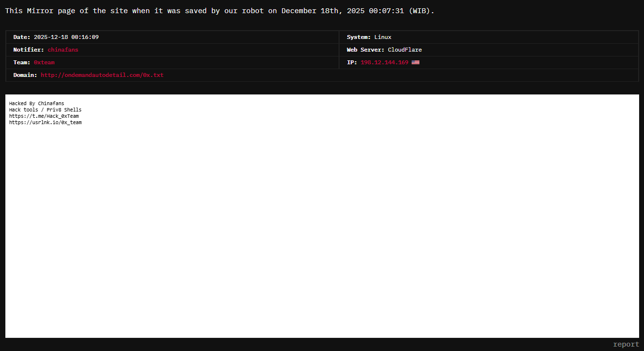This screenshot has height=351, width=644.
Task: Click the 'Date:' label
Action: coord(22,37)
